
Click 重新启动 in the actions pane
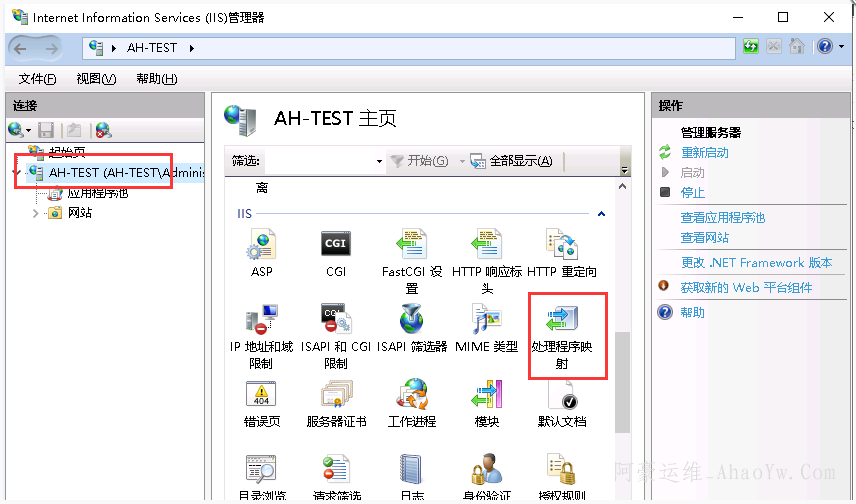pos(704,153)
